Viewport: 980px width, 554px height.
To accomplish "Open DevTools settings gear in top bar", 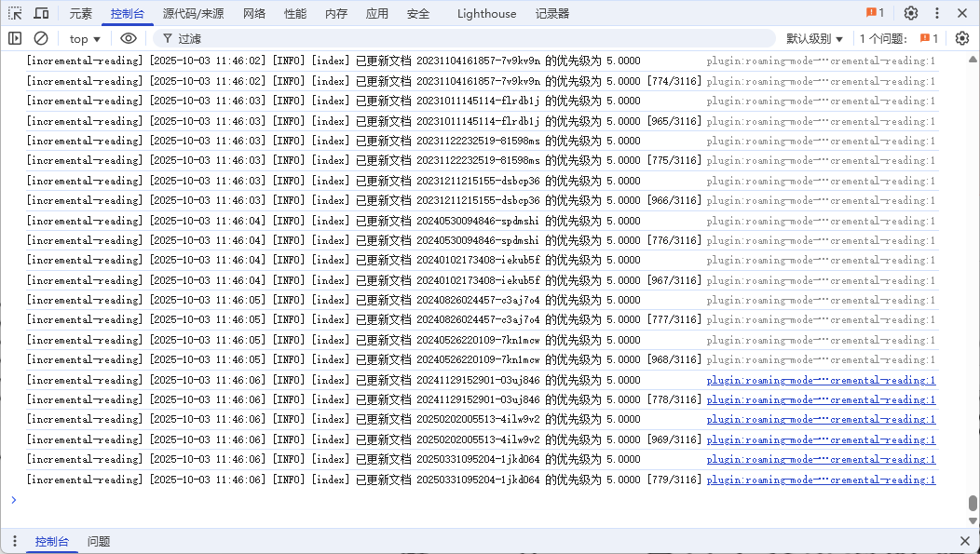I will pos(911,13).
